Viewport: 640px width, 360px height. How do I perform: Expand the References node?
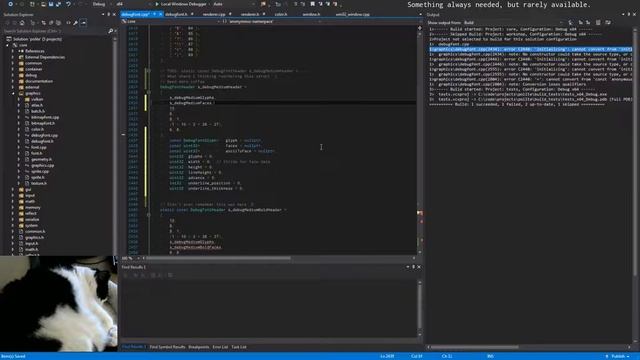pyautogui.click(x=13, y=51)
